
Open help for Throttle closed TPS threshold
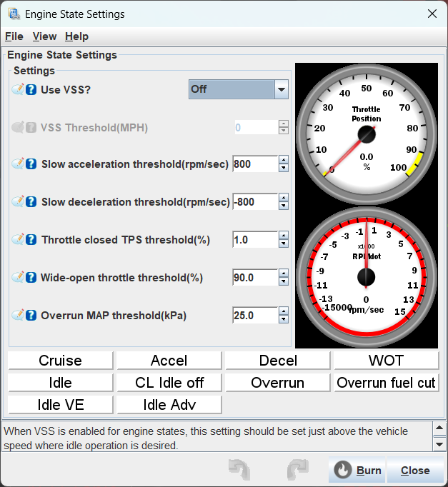31,240
